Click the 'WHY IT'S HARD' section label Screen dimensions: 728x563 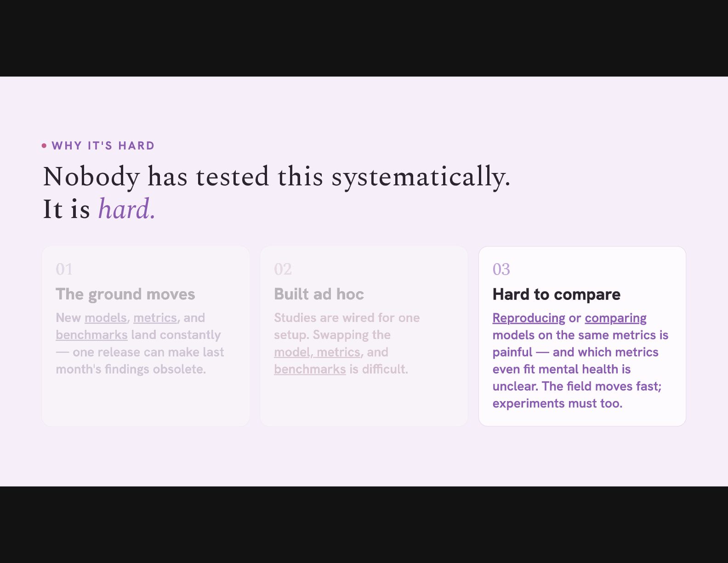point(103,146)
